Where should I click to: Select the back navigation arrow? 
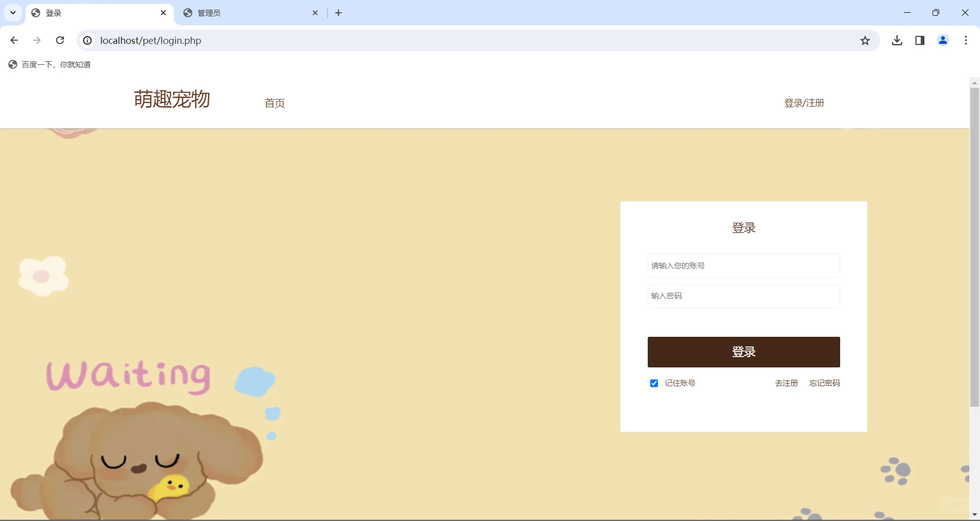[x=14, y=40]
